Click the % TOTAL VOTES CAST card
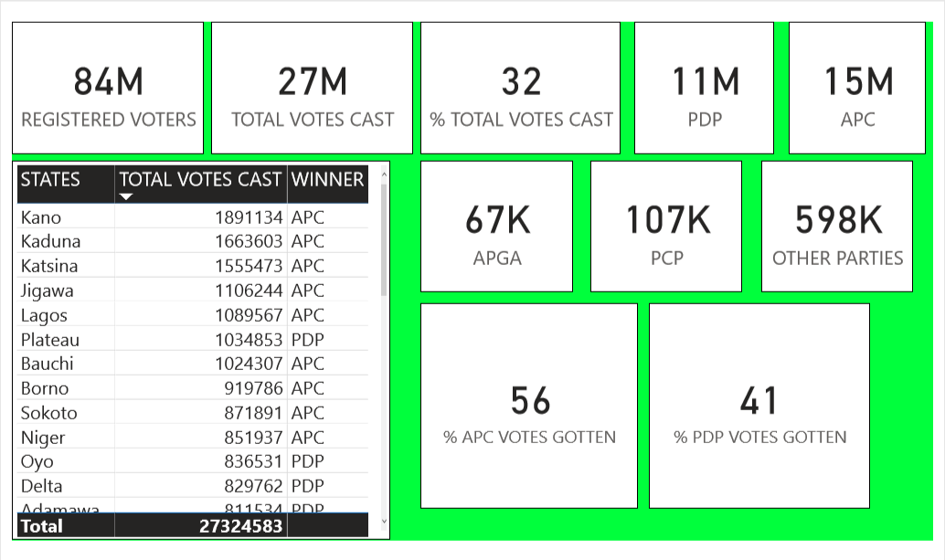945x560 pixels. [x=520, y=89]
